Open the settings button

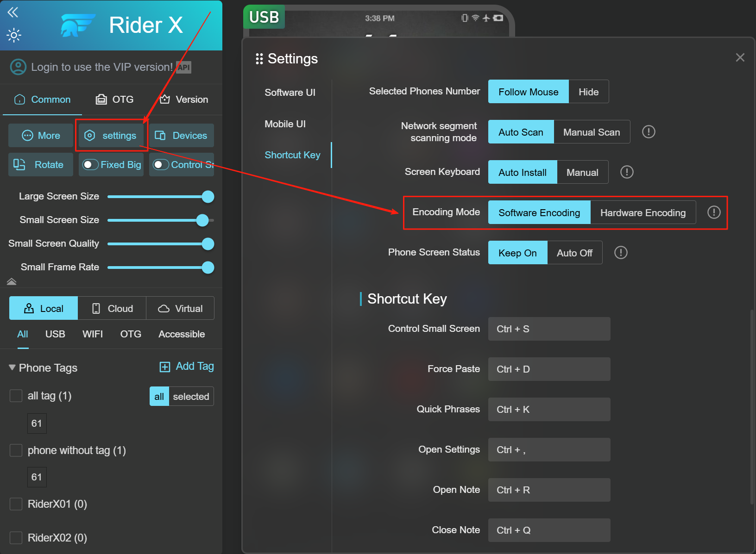[x=111, y=136]
